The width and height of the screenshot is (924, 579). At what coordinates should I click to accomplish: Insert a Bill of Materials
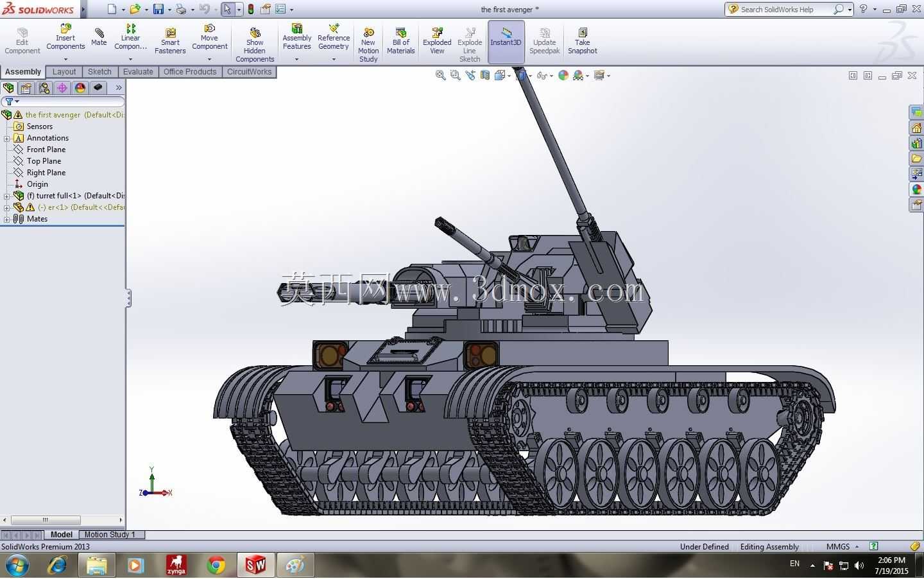(400, 41)
